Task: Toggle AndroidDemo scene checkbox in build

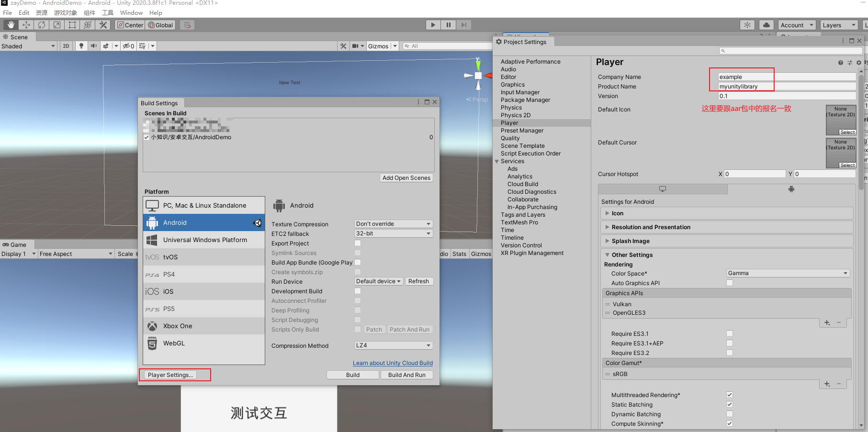Action: pos(147,137)
